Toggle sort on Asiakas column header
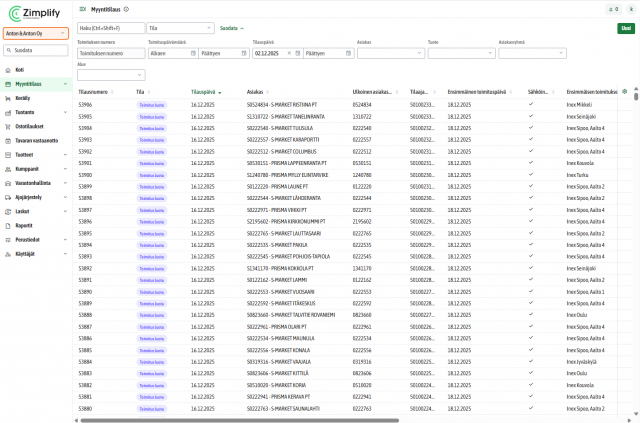This screenshot has width=640, height=423. [255, 91]
